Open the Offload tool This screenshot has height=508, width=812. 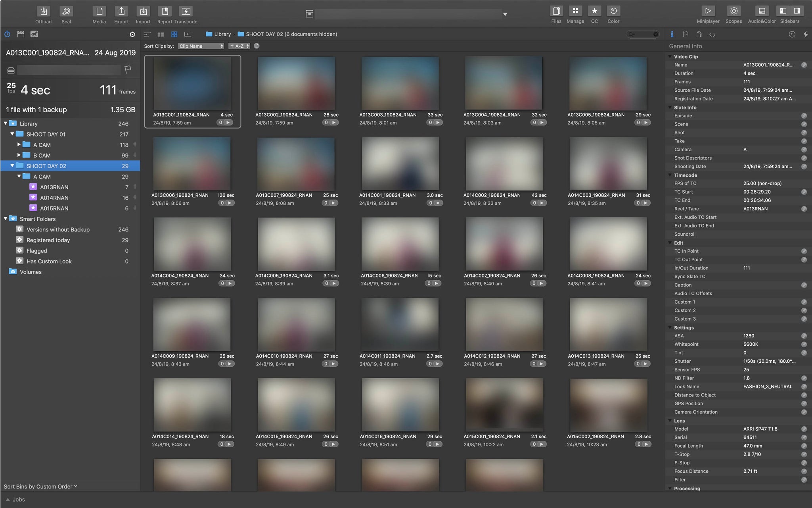click(44, 11)
